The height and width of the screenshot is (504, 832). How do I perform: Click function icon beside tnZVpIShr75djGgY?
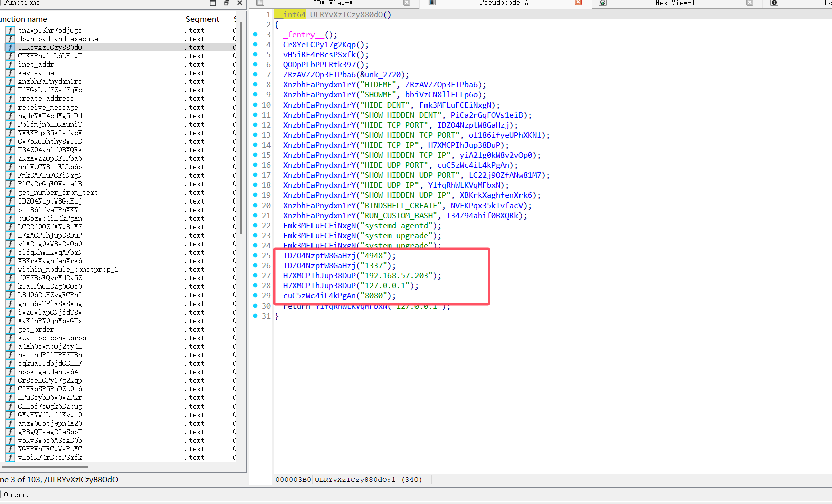point(10,30)
